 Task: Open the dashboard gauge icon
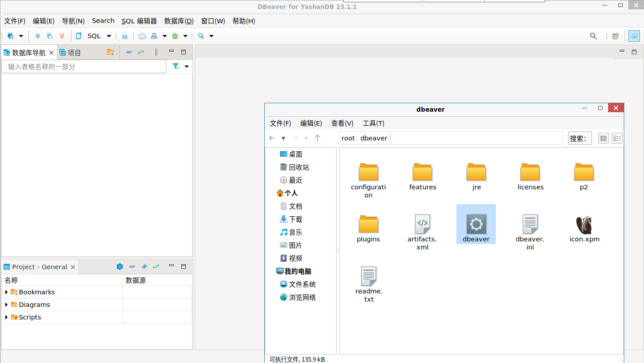point(142,36)
